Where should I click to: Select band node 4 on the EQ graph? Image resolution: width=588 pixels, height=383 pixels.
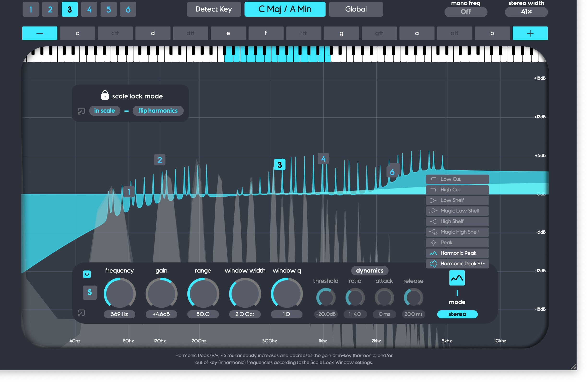pos(323,159)
